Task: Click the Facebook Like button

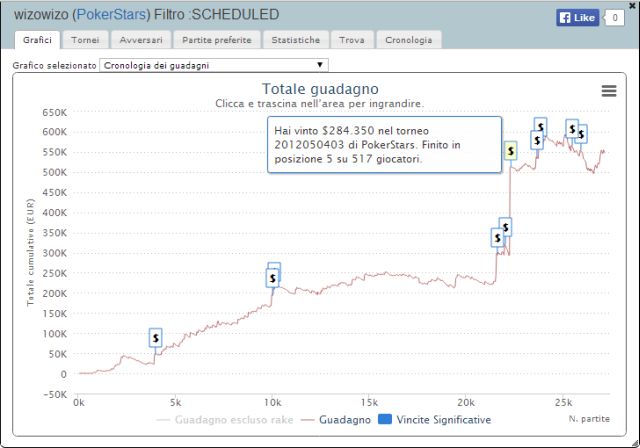Action: click(x=577, y=18)
